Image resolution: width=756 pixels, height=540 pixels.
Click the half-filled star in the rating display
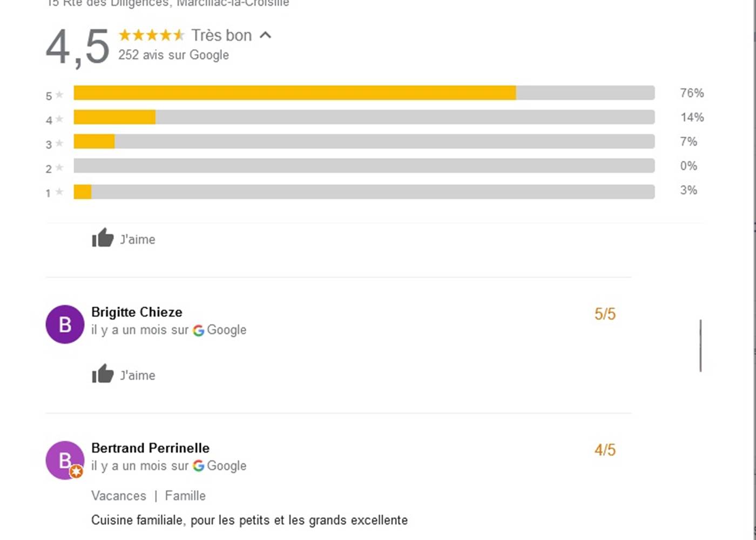178,35
